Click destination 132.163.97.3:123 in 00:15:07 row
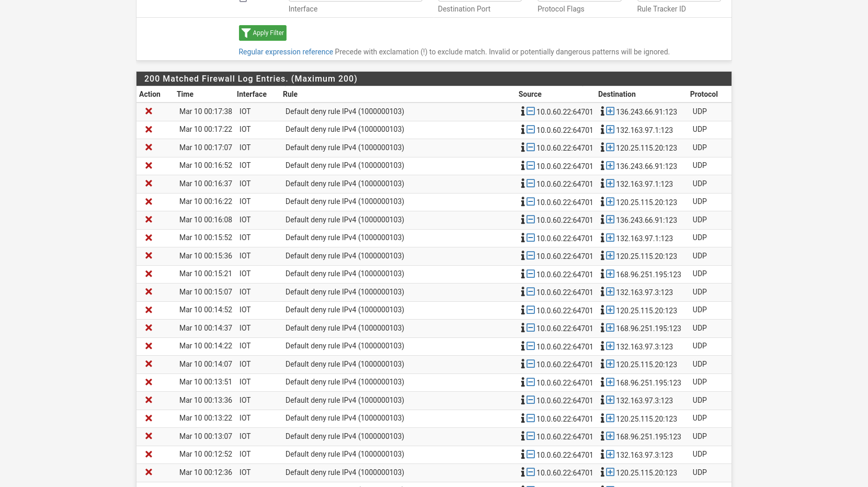868x487 pixels. pos(644,292)
